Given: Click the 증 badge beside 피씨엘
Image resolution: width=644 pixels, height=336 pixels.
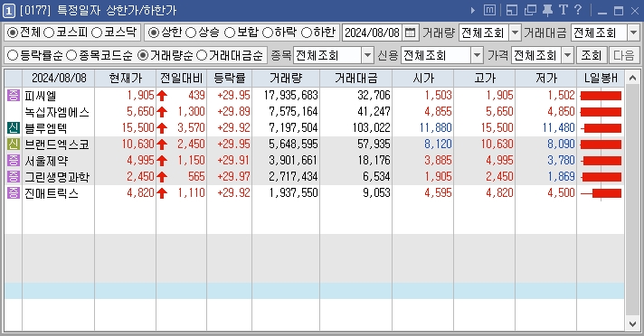Looking at the screenshot, I should pos(14,96).
